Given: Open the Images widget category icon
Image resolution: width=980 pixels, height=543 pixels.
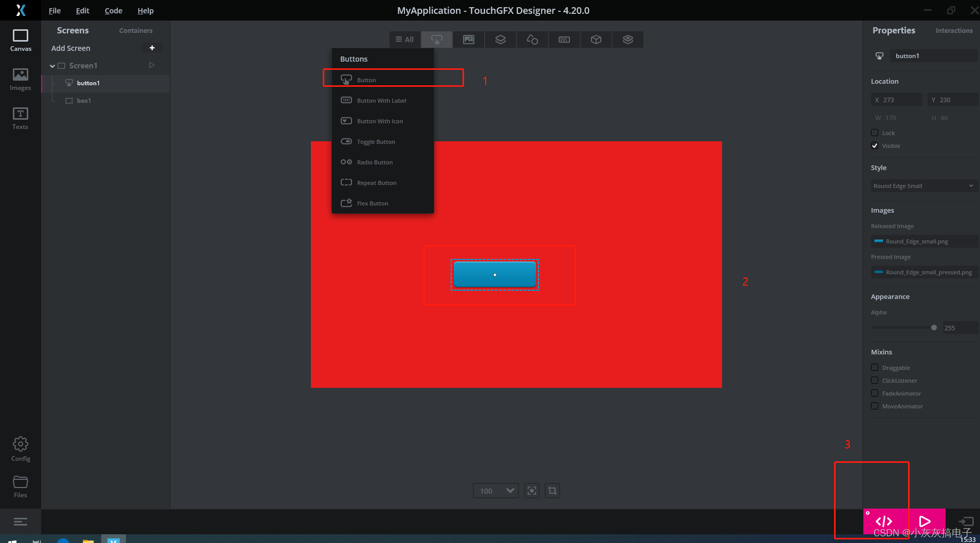Looking at the screenshot, I should [x=469, y=40].
